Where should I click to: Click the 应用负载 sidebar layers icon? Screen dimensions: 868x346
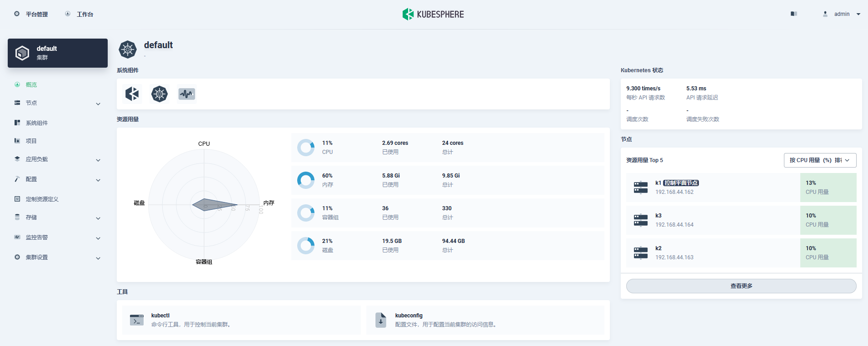[17, 159]
